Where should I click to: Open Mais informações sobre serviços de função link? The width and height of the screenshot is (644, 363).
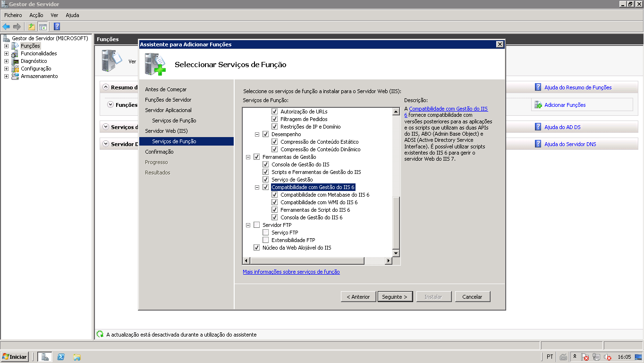(x=291, y=272)
